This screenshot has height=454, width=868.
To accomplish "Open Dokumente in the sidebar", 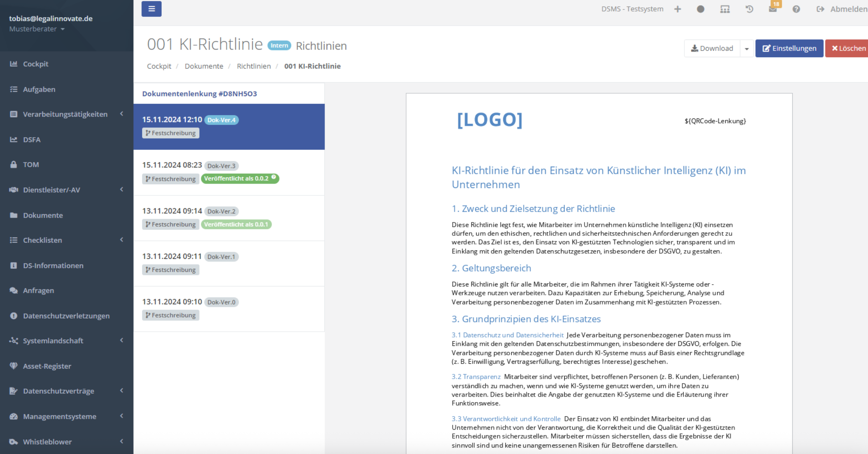I will pyautogui.click(x=43, y=215).
